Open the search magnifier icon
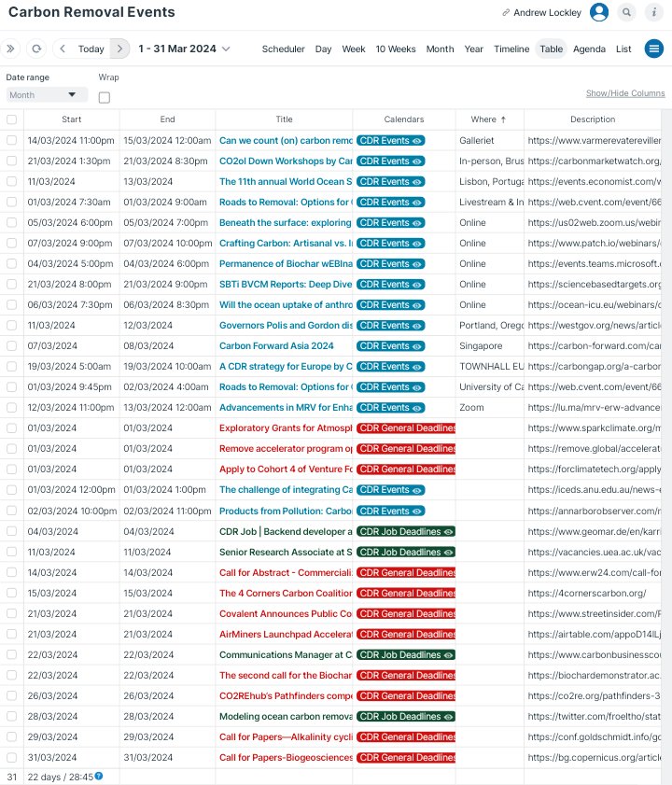672x785 pixels. point(626,12)
